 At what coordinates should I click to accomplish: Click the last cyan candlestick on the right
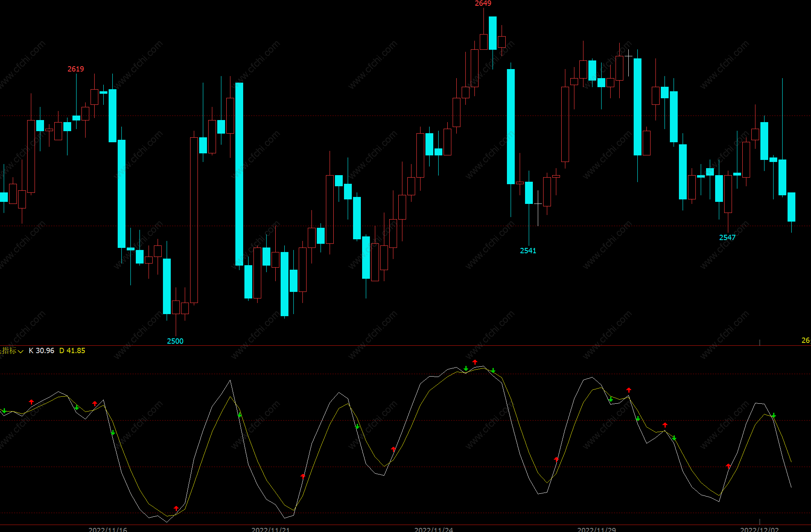[791, 207]
